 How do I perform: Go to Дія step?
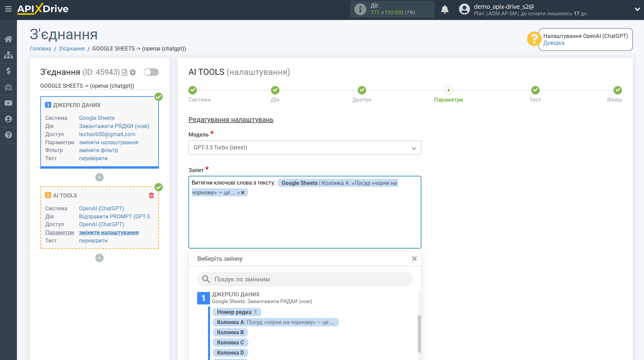275,90
